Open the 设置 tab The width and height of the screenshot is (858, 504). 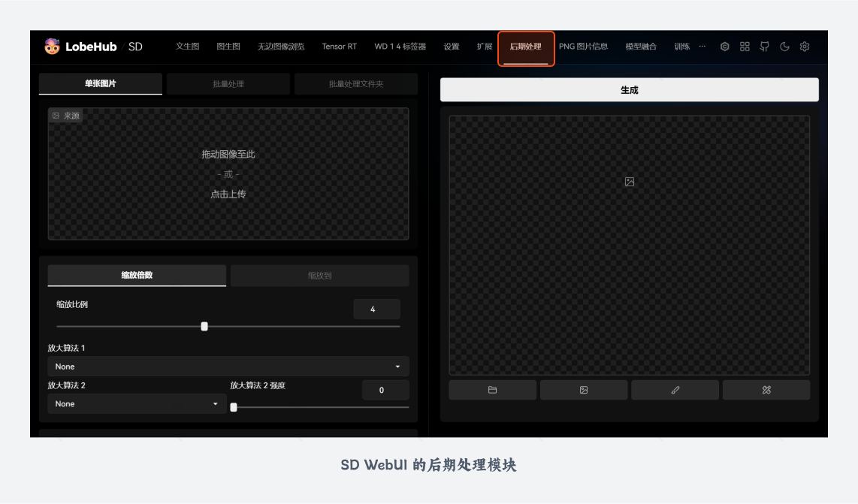point(452,47)
